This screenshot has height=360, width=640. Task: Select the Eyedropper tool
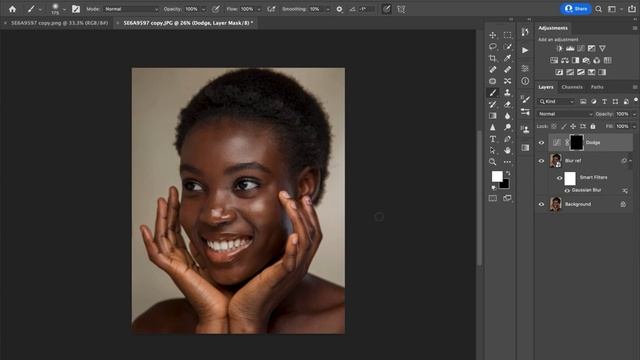(507, 58)
